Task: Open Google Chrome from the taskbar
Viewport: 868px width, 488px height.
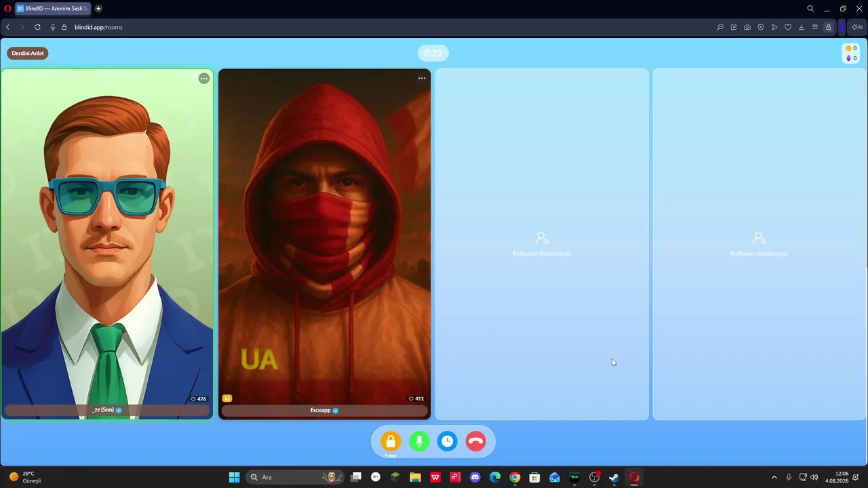Action: point(515,477)
